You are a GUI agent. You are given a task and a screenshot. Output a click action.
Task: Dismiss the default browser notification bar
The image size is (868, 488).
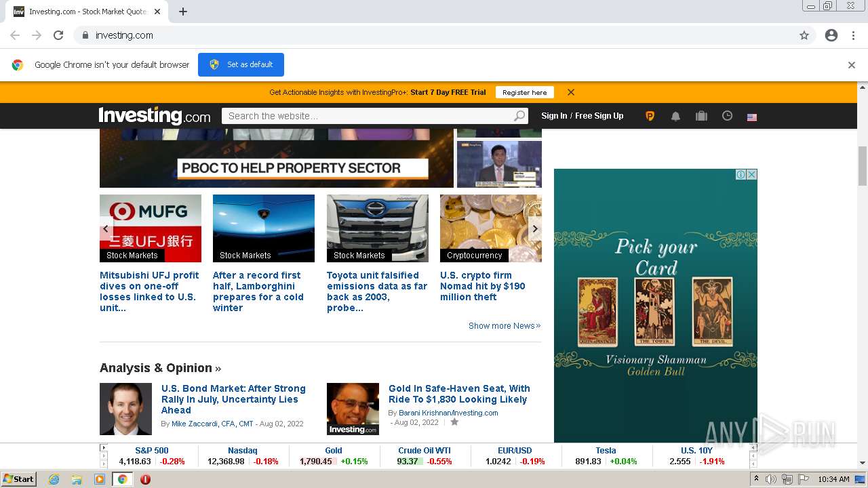coord(852,65)
